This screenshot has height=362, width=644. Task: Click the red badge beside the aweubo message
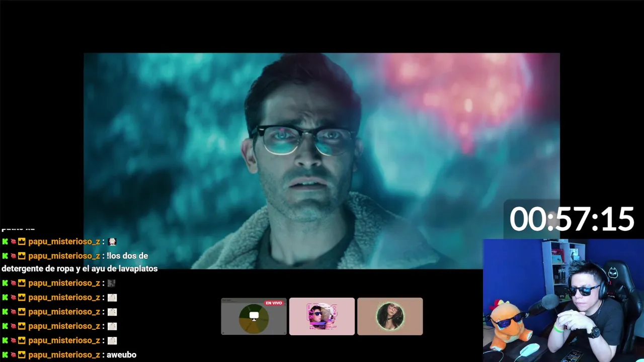pos(14,355)
